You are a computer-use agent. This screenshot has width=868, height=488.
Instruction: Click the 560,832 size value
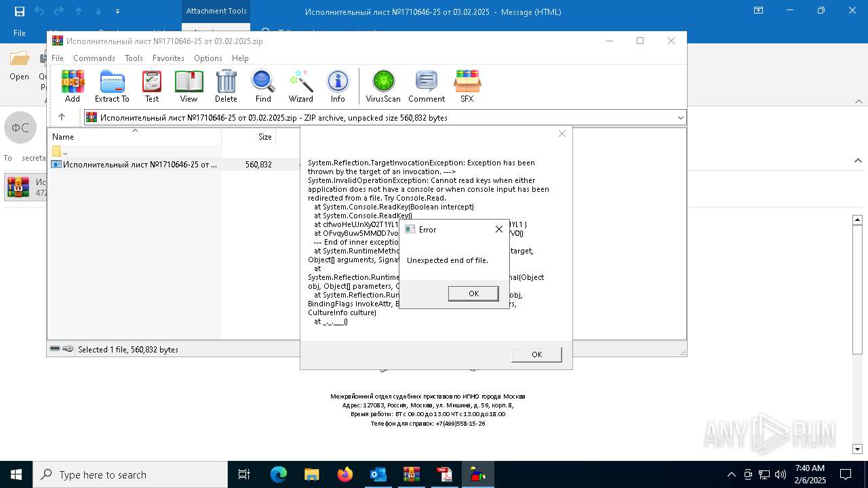coord(258,165)
